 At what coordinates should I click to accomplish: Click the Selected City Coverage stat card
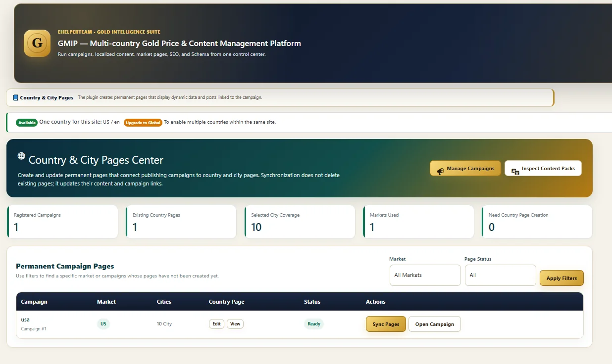click(x=300, y=222)
